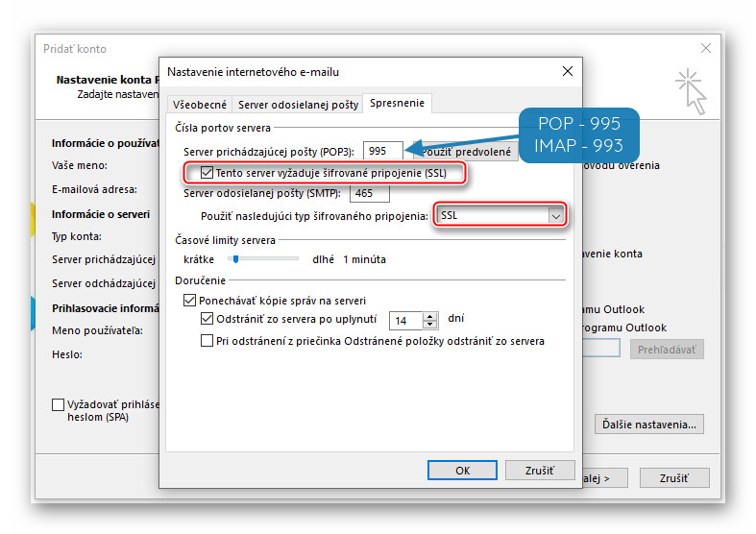Click the 'Časové limity servera' label
The width and height of the screenshot is (756, 534).
(x=225, y=240)
